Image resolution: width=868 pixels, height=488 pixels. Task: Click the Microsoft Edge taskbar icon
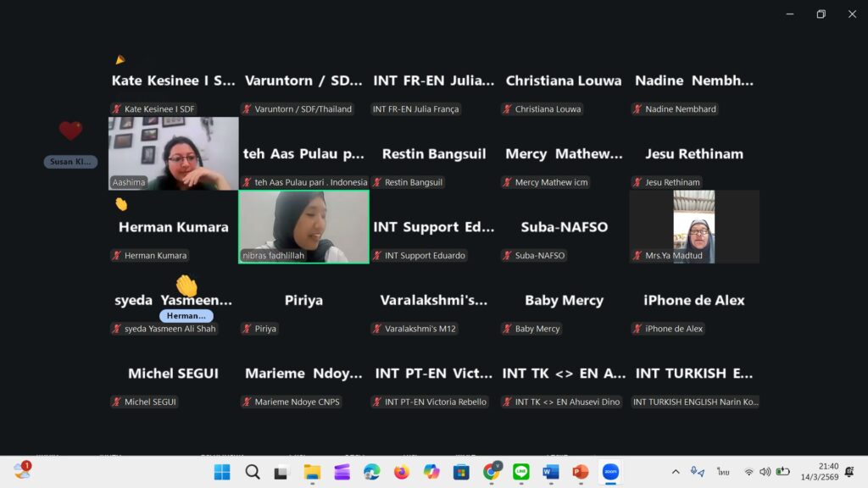(x=371, y=472)
